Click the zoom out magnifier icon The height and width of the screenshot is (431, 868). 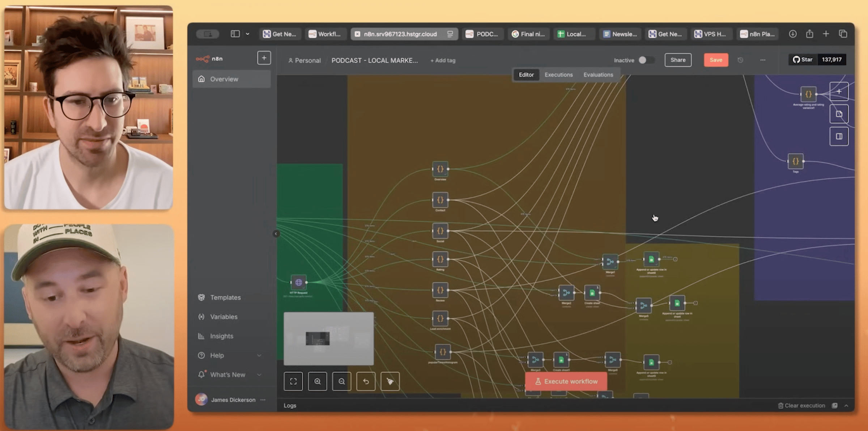coord(341,381)
